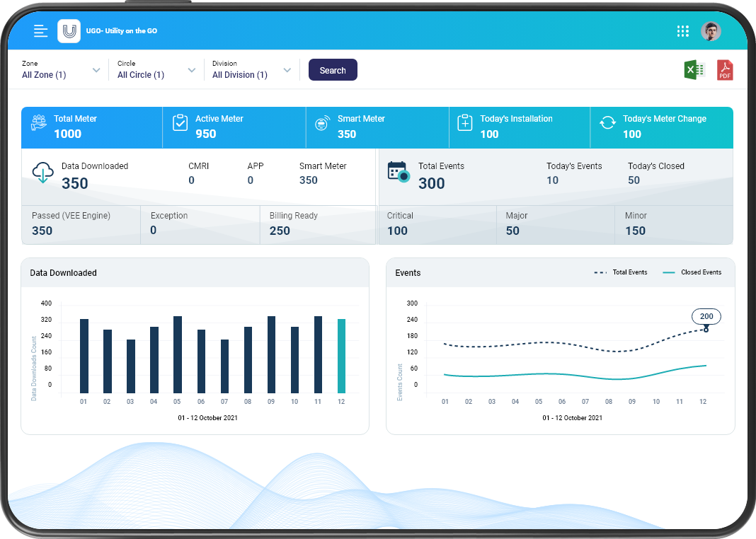Open the apps grid launcher
756x539 pixels.
click(x=682, y=31)
